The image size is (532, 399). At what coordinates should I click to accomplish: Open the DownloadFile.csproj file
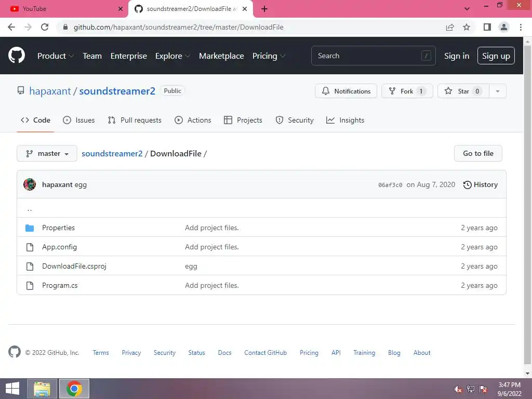tap(74, 267)
